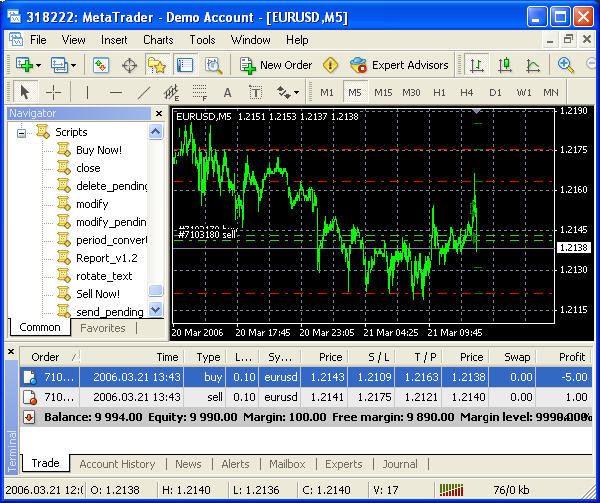This screenshot has width=600, height=503.
Task: Click Navigator scrollbar up arrow
Action: pos(156,132)
